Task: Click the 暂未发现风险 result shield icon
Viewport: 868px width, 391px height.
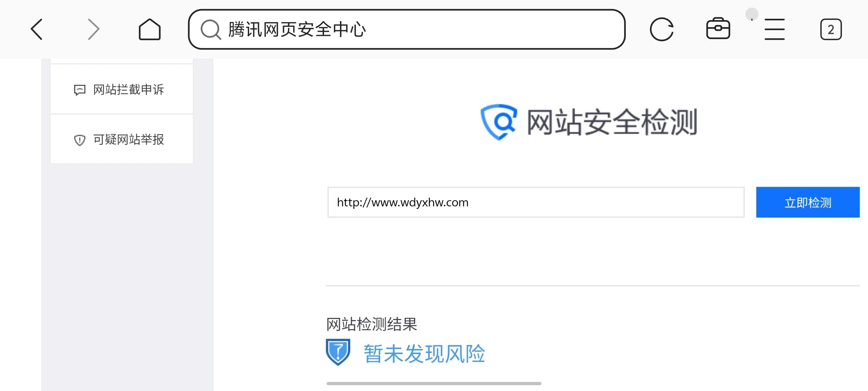Action: (338, 352)
